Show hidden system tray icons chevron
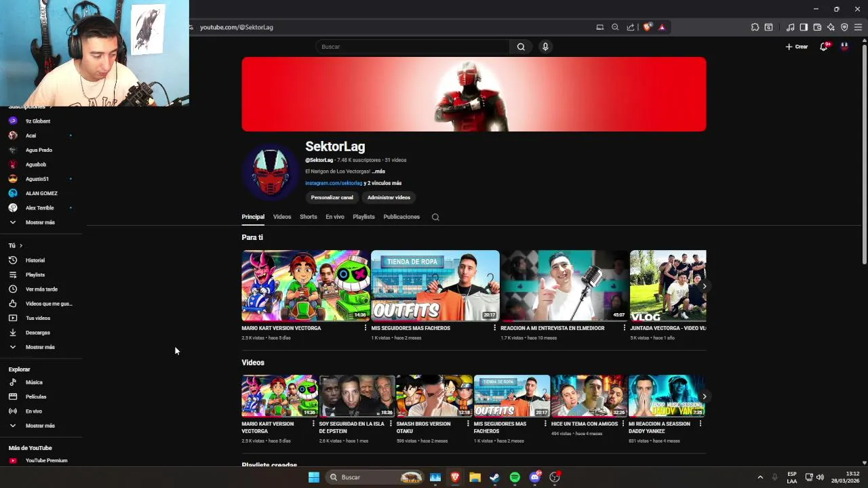The width and height of the screenshot is (868, 488). click(760, 477)
